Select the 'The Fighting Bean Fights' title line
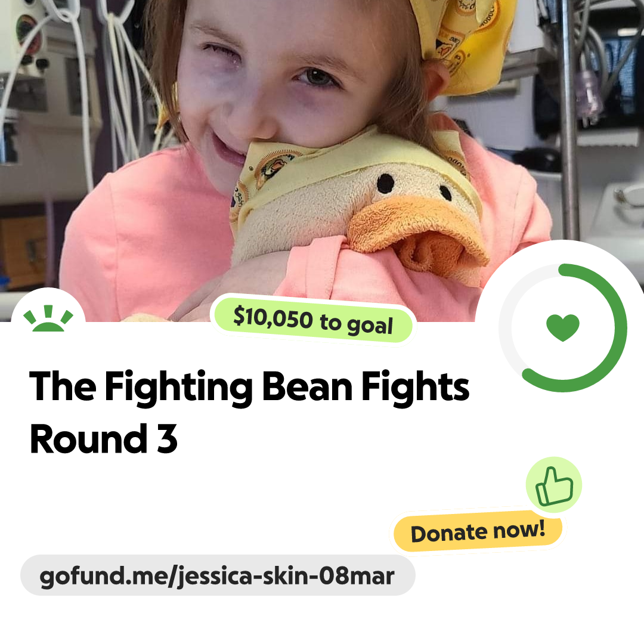The height and width of the screenshot is (644, 644). [249, 386]
